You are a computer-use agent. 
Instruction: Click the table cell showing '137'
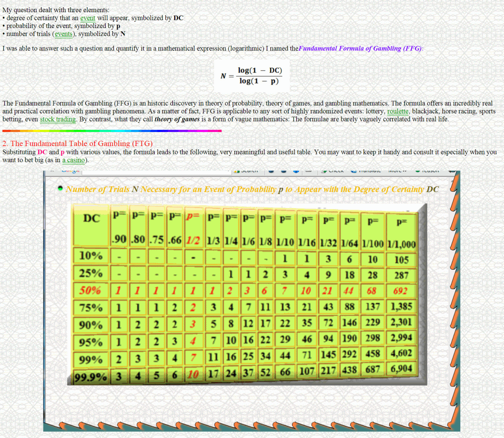point(373,306)
